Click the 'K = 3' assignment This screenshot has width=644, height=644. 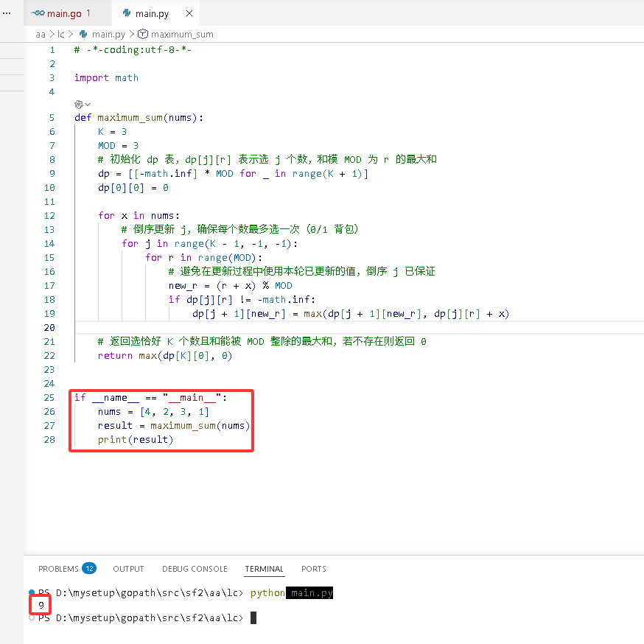click(x=112, y=132)
